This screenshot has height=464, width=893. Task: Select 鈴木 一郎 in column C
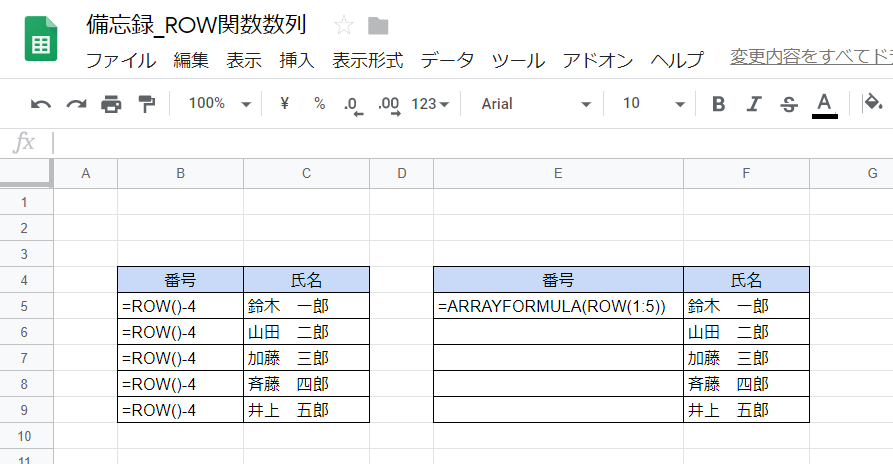point(306,306)
